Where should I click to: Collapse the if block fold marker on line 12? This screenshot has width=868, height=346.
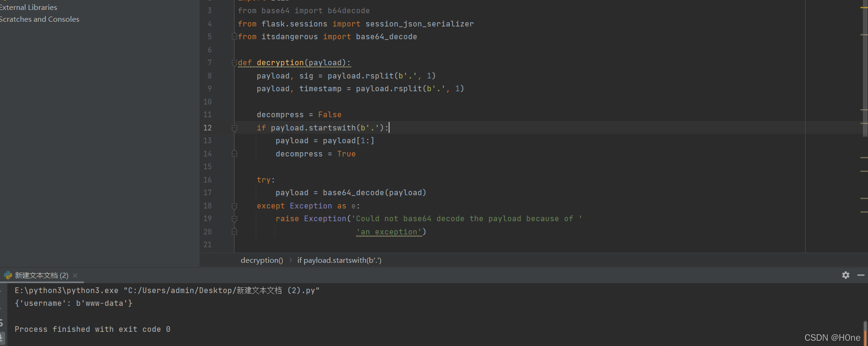[234, 128]
